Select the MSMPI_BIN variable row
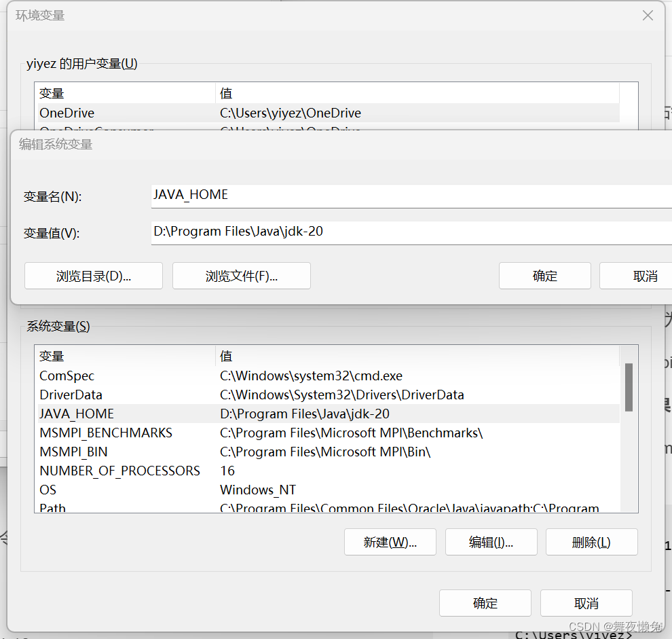The width and height of the screenshot is (672, 639). click(329, 452)
